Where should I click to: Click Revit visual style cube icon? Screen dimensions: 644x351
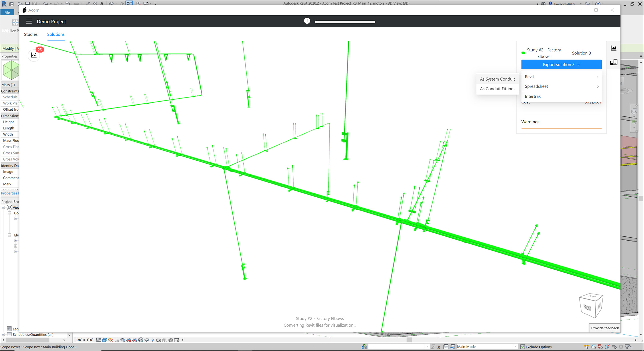pos(105,340)
